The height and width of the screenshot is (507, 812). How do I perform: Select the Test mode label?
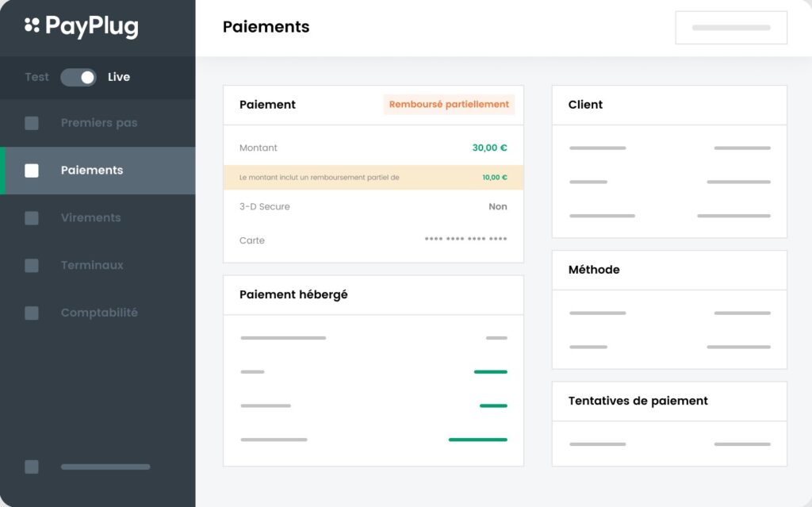point(36,77)
